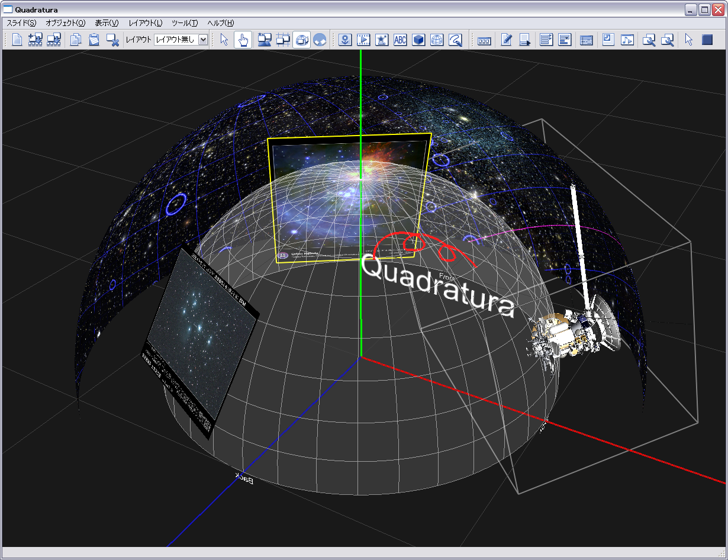This screenshot has width=728, height=560.
Task: Click the second magnifier-over-screen icon
Action: pos(668,40)
